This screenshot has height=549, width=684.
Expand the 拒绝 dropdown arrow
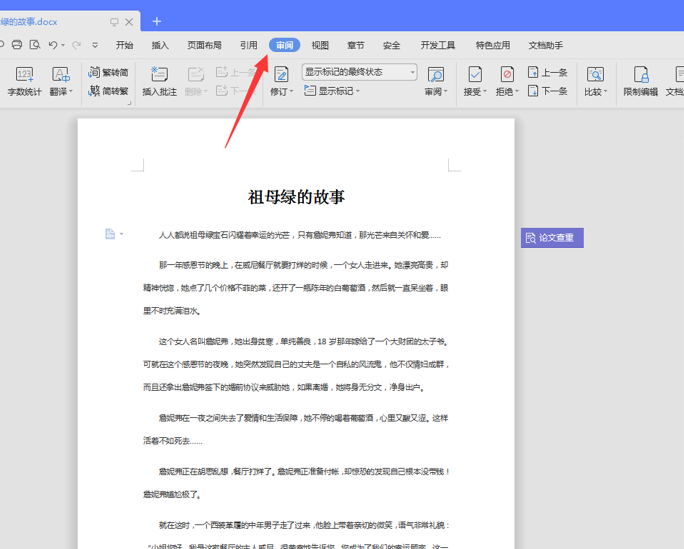point(517,91)
